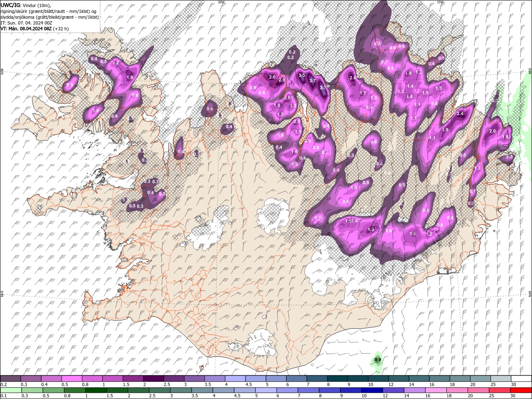Screen dimensions: 532x399
Task: Click the 'UWC/IG: Vindur (10m)' title line
Action: pos(26,5)
